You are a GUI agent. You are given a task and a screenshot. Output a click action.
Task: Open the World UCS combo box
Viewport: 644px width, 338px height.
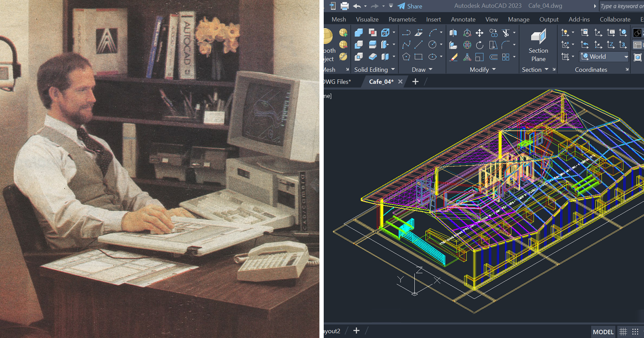click(604, 57)
